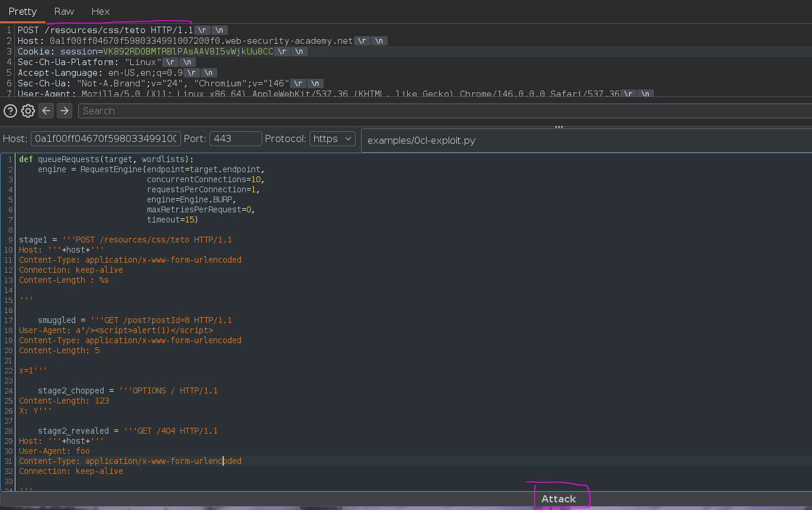Viewport: 812px width, 510px height.
Task: Launch the Attack button
Action: [x=559, y=499]
